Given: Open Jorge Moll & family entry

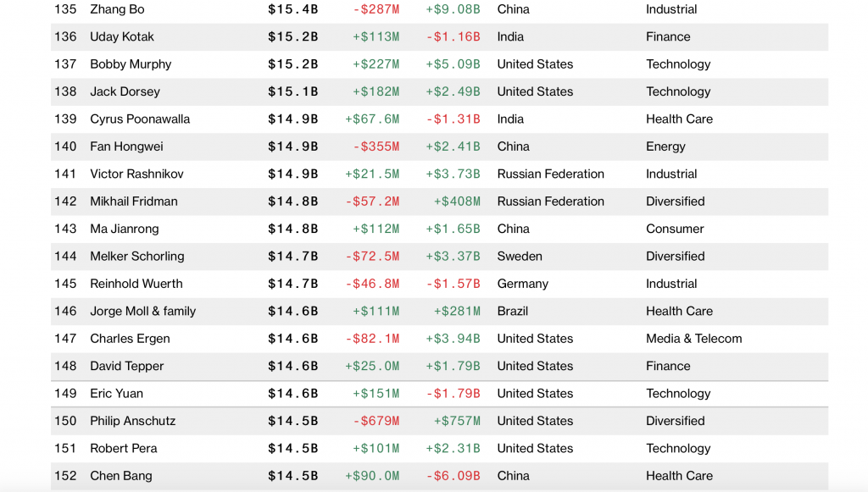Looking at the screenshot, I should pyautogui.click(x=142, y=311).
